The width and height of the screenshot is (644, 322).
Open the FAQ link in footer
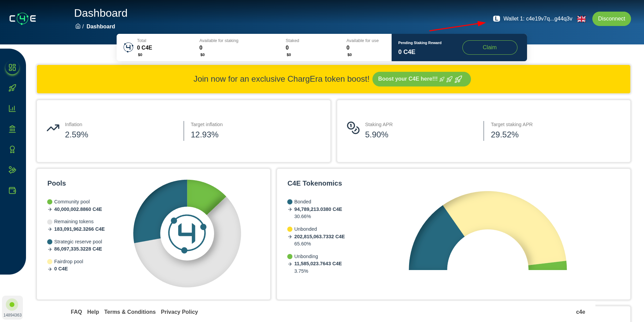(76, 312)
